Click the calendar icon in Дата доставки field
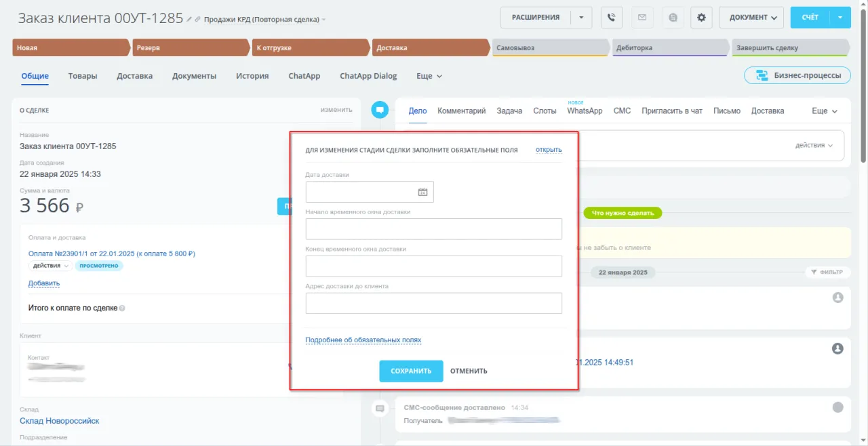The width and height of the screenshot is (868, 446). (x=422, y=192)
